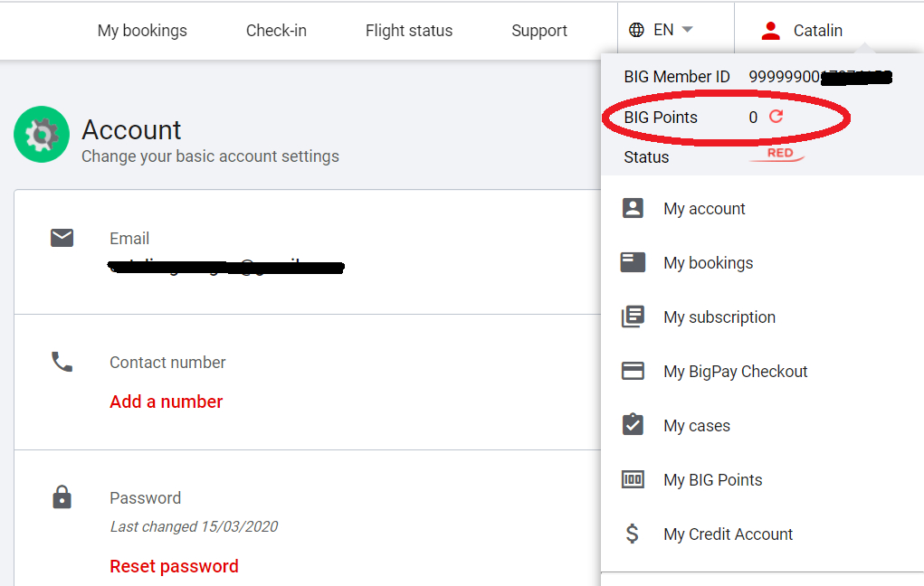Click the Reset password link
The width and height of the screenshot is (924, 586).
coord(174,566)
